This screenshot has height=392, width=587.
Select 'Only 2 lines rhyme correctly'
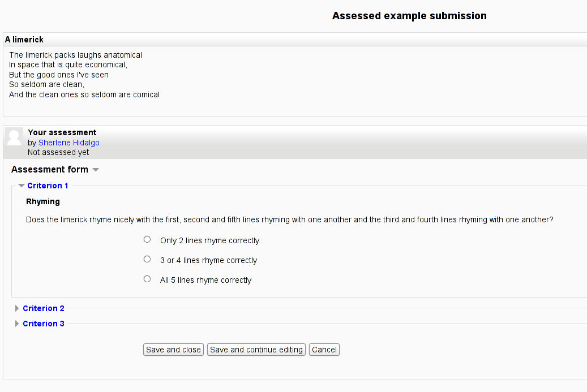(x=147, y=239)
